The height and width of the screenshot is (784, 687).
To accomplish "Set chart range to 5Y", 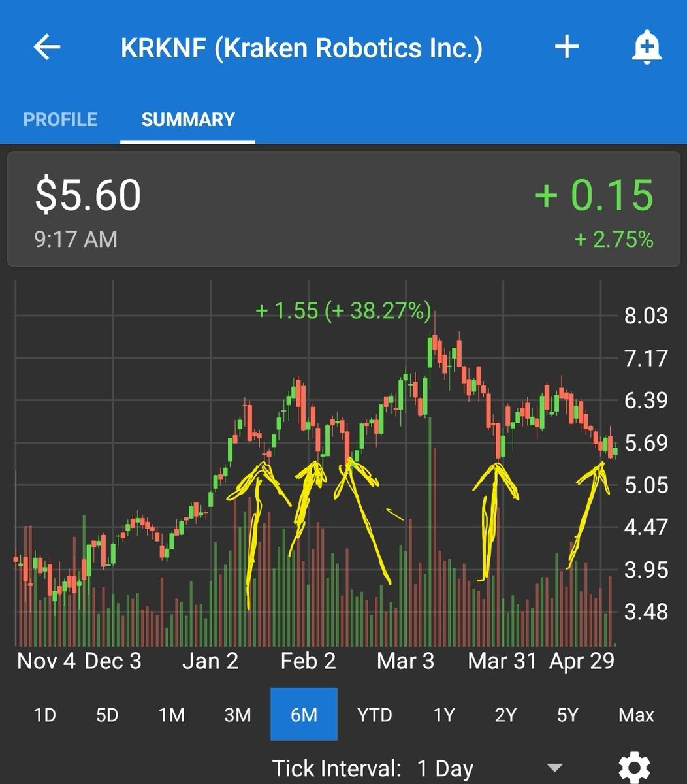I will click(567, 715).
